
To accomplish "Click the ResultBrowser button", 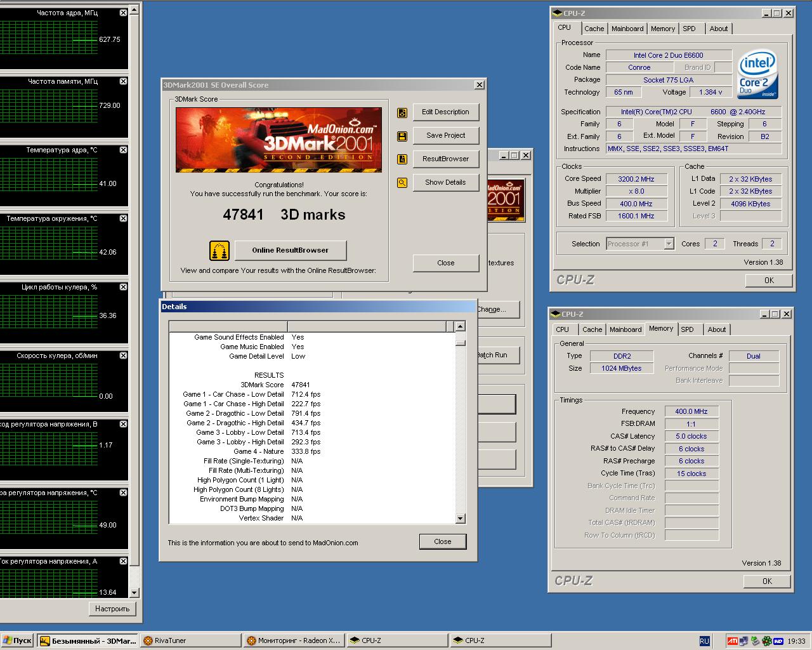I will [x=446, y=159].
